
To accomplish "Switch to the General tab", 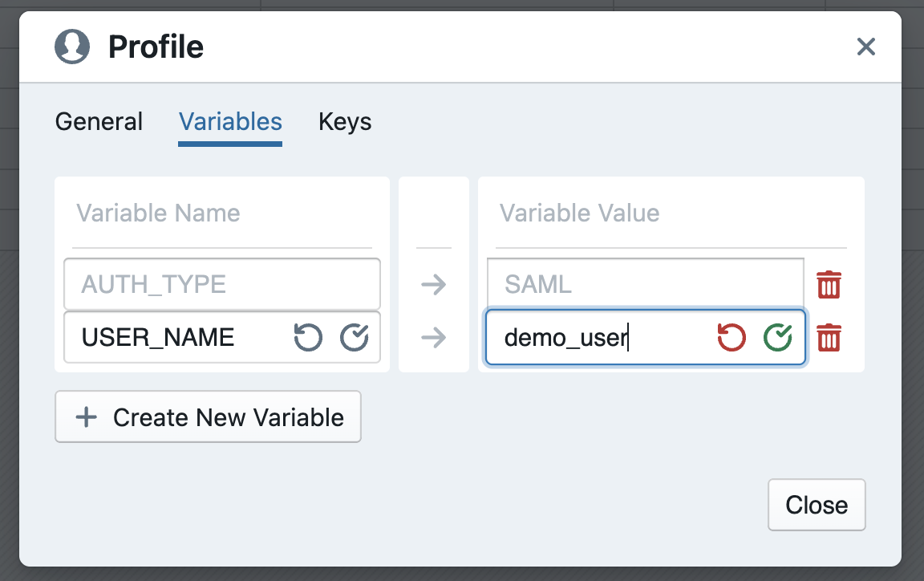I will (99, 122).
